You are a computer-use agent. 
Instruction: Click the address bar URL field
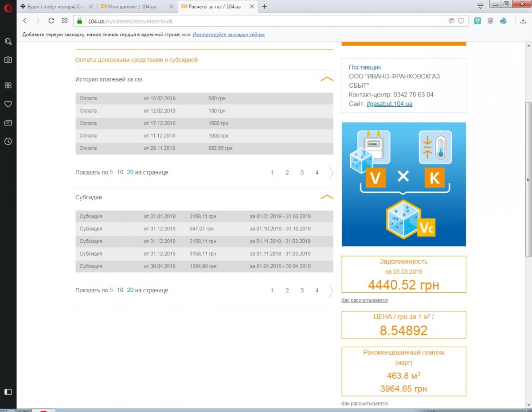click(266, 21)
